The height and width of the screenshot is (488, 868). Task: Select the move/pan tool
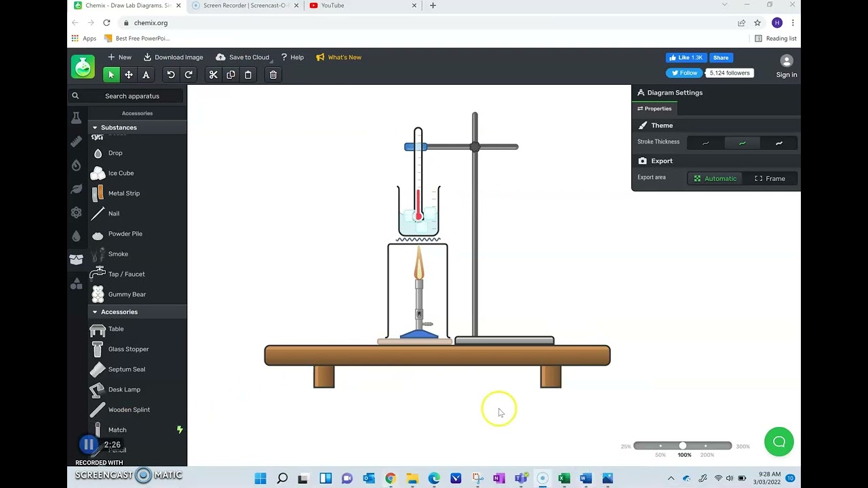tap(128, 75)
